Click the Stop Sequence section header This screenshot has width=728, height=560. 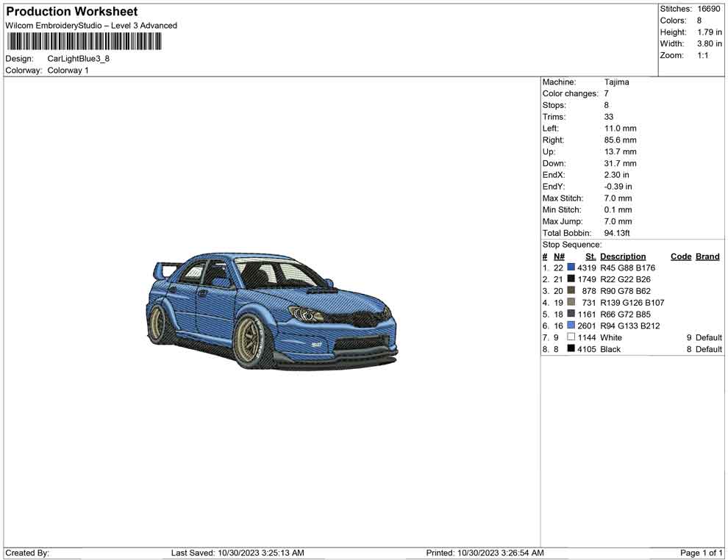click(x=572, y=244)
